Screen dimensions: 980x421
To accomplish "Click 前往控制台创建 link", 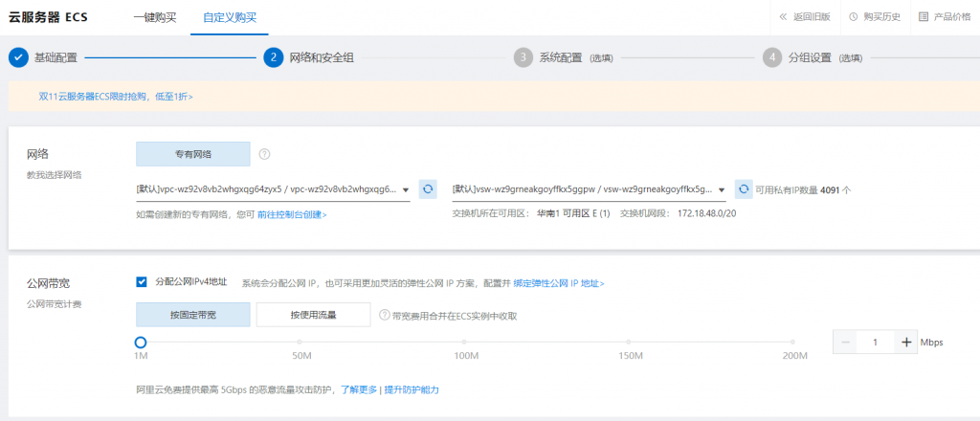I will point(292,214).
